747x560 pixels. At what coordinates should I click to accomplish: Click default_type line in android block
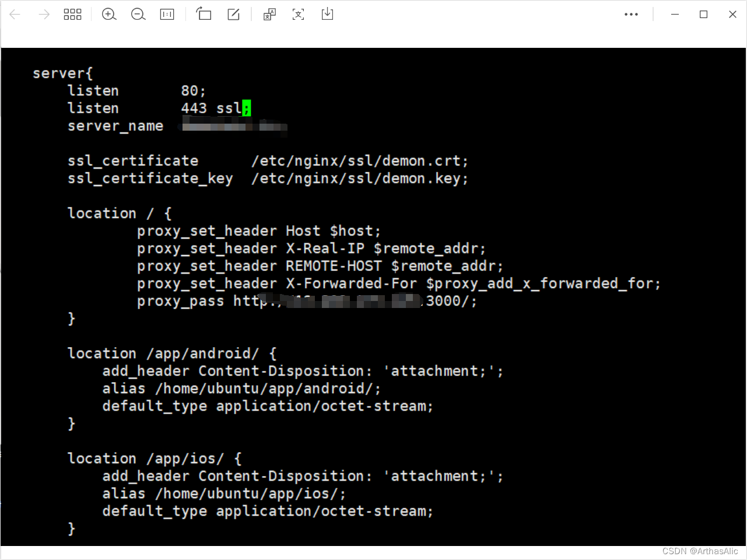[268, 406]
